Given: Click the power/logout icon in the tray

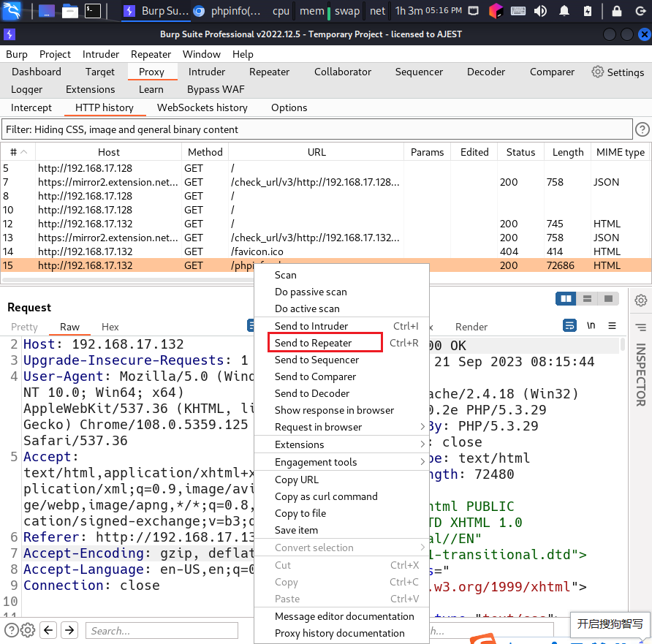Looking at the screenshot, I should [x=640, y=11].
